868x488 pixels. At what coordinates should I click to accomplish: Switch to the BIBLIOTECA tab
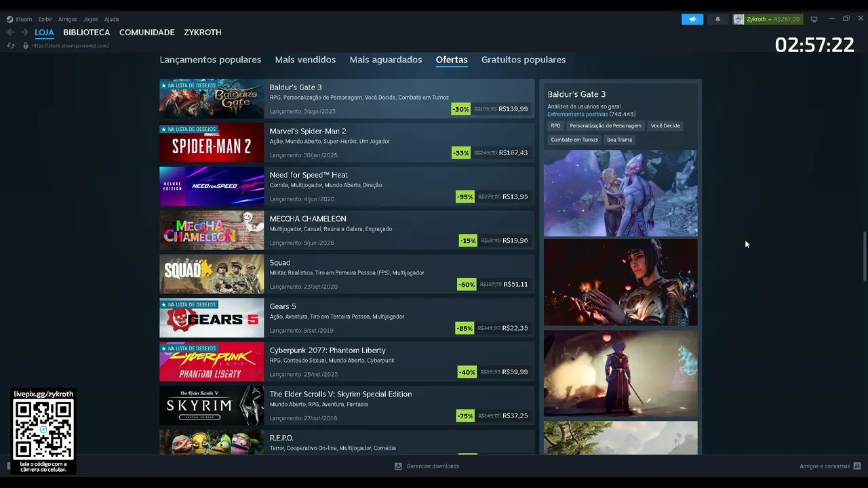pyautogui.click(x=86, y=33)
